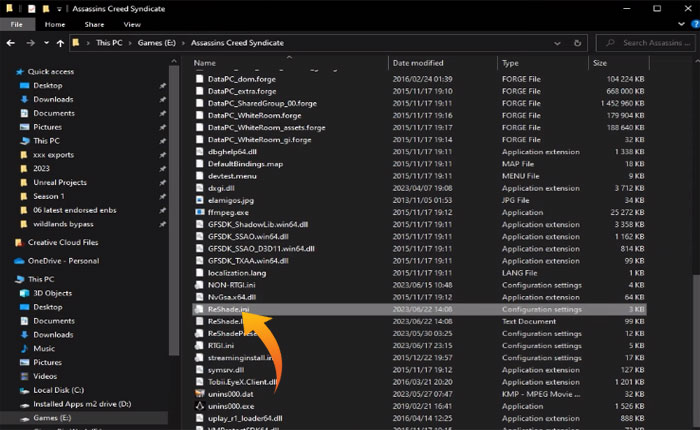
Task: Toggle pin on Downloads in Quick access
Action: click(x=162, y=99)
